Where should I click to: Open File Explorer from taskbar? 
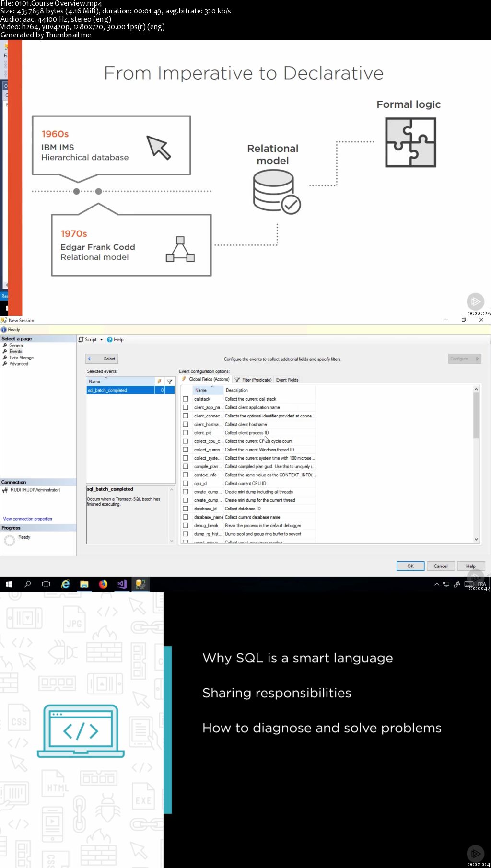(84, 584)
